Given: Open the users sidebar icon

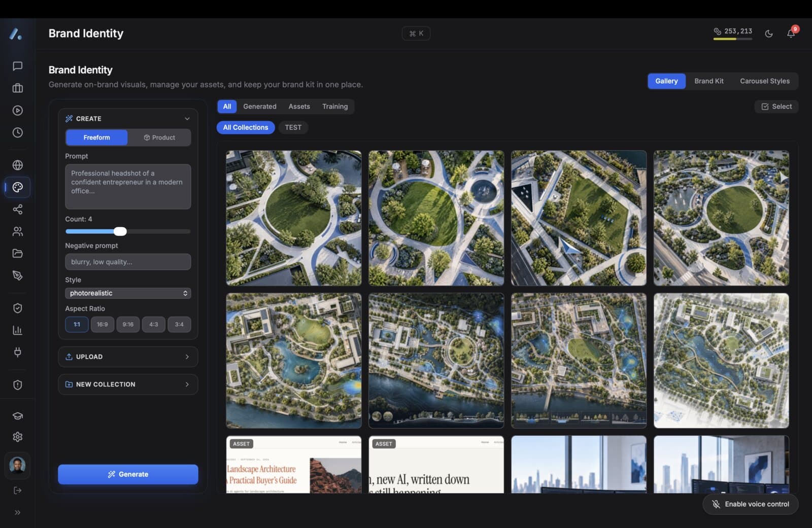Looking at the screenshot, I should tap(17, 231).
